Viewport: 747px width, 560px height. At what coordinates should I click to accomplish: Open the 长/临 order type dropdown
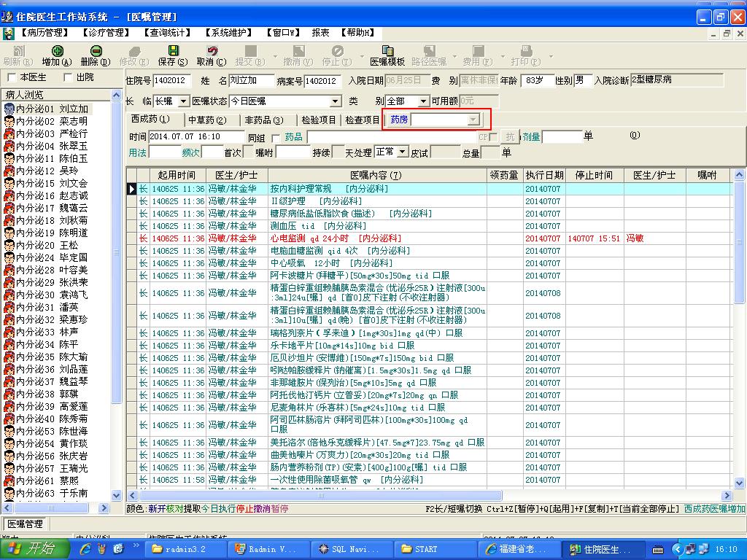pos(183,101)
